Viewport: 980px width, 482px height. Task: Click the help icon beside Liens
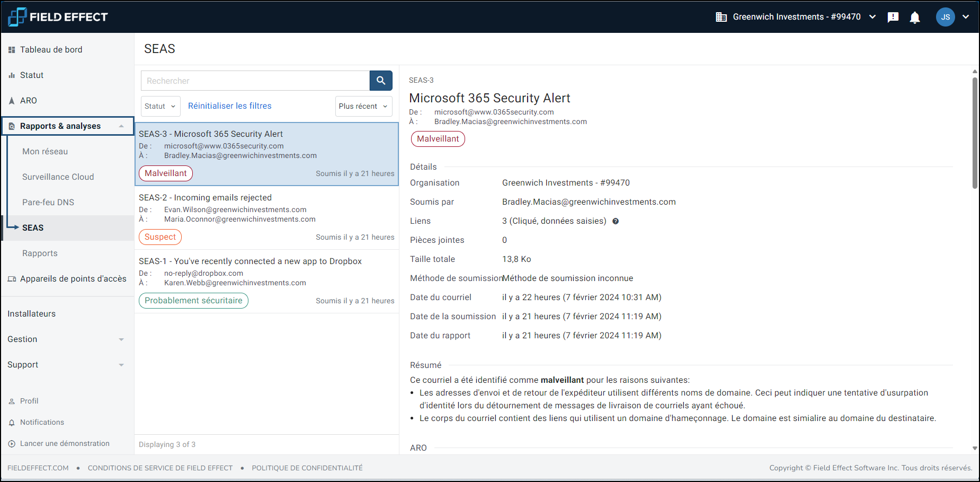coord(616,221)
